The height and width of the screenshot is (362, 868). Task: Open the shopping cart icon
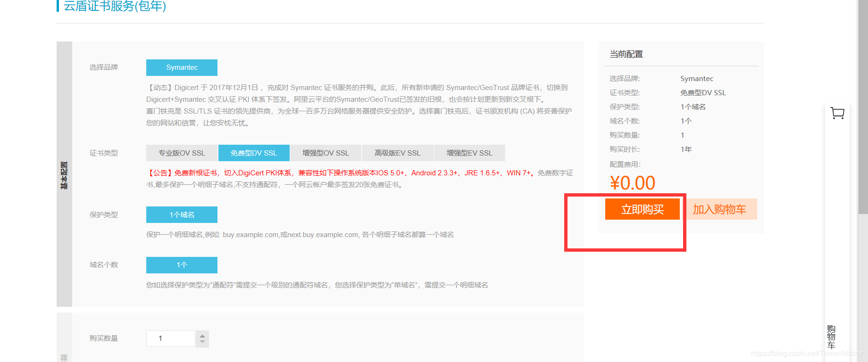837,113
